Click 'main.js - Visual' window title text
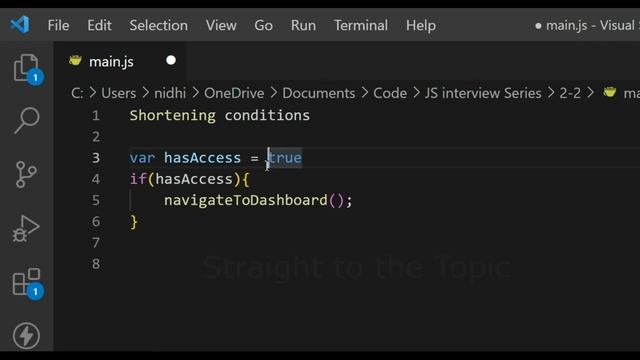Viewport: 640px width, 360px height. [590, 25]
